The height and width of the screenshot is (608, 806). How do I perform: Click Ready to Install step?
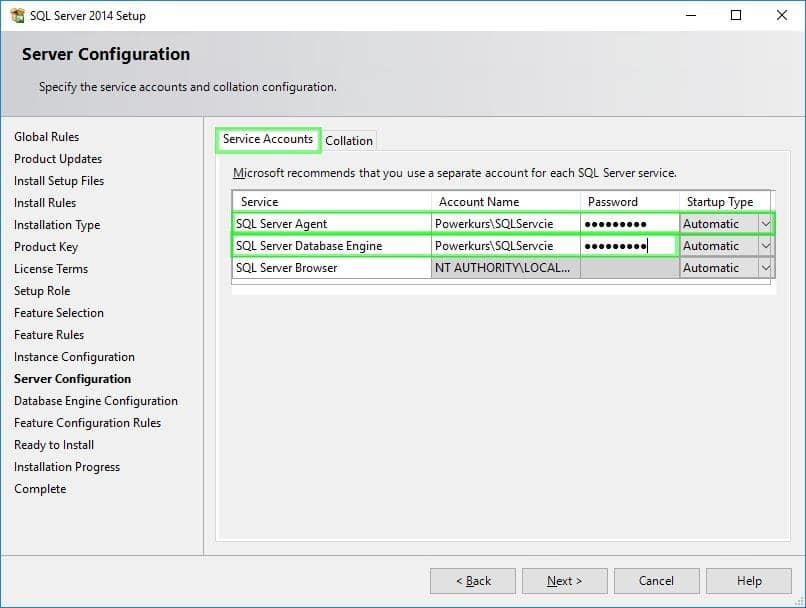pyautogui.click(x=54, y=445)
